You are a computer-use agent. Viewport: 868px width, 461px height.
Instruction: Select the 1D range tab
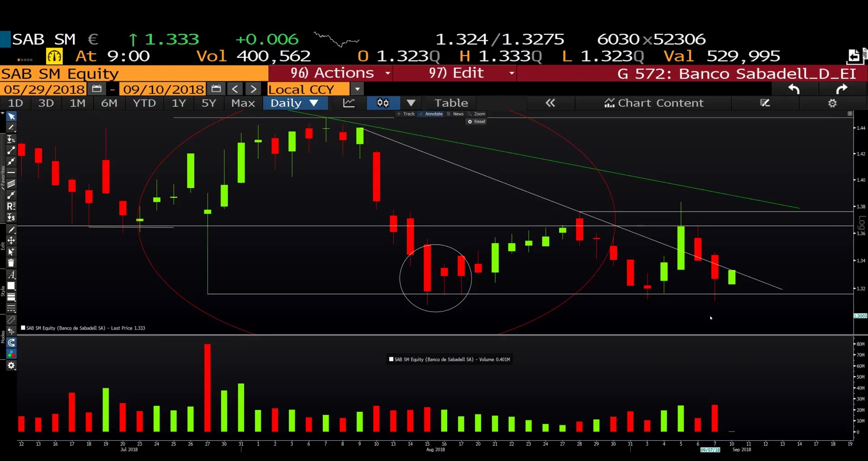[x=15, y=103]
